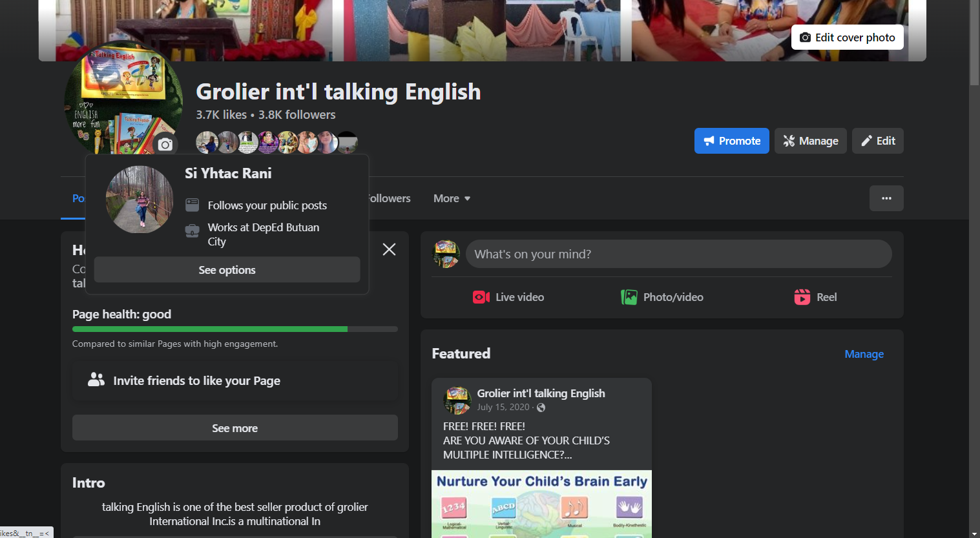Open the 3.8K followers link
This screenshot has width=980, height=538.
coord(297,114)
